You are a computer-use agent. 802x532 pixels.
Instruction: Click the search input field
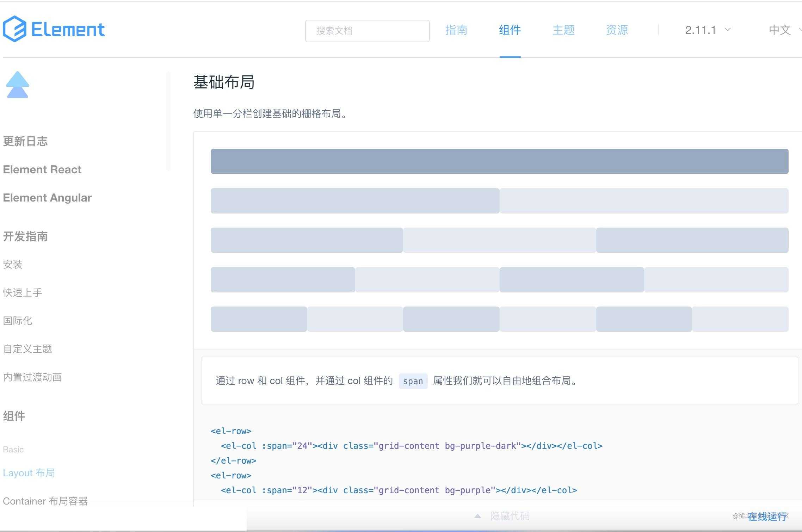click(368, 30)
